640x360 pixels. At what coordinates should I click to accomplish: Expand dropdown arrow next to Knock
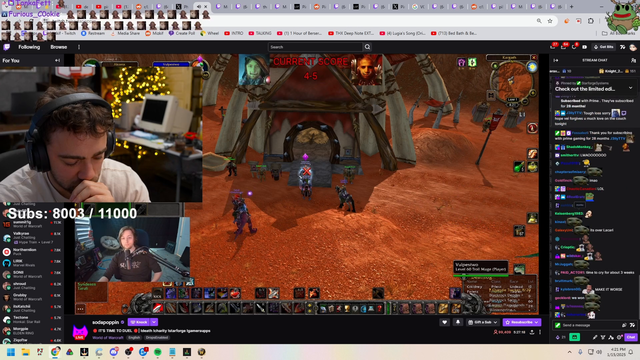click(x=154, y=322)
